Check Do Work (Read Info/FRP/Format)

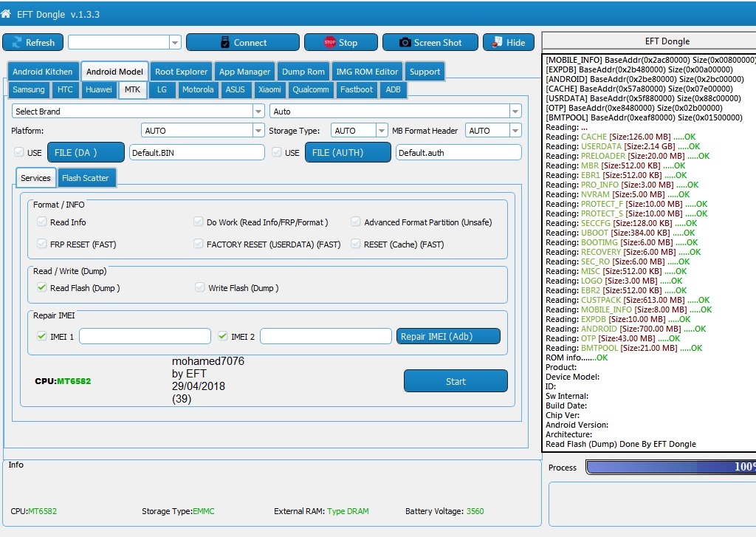pos(198,222)
